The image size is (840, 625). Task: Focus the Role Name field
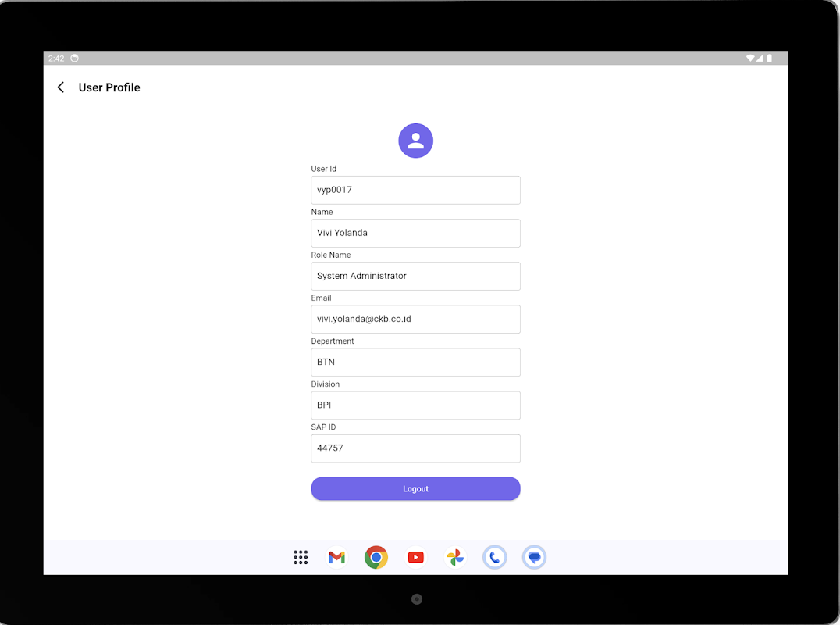coord(416,276)
